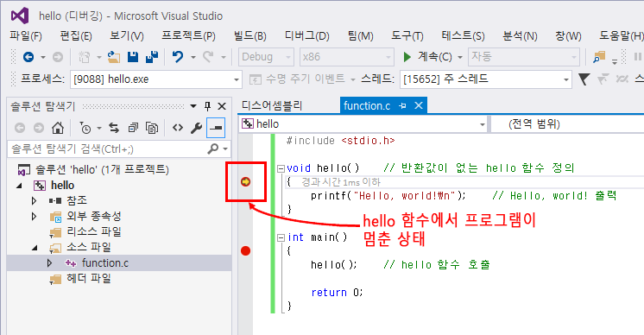
Task: Select the 리소스 파일 folder
Action: pos(85,232)
